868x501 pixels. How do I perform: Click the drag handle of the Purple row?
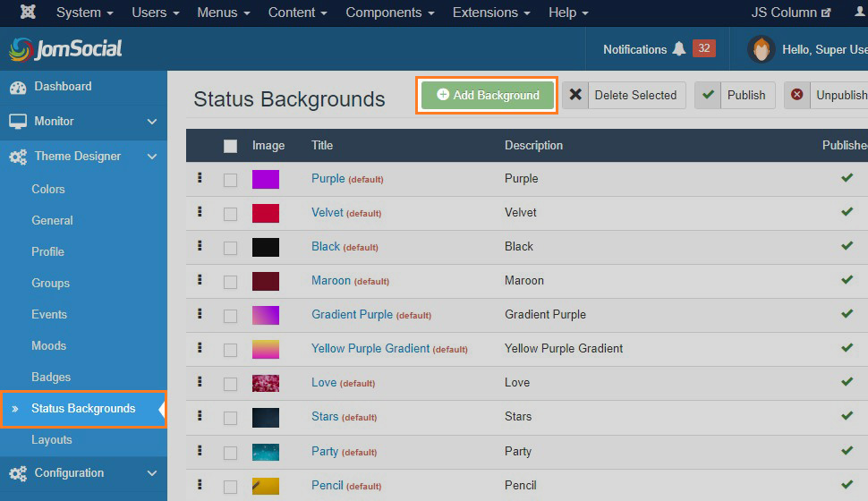click(200, 178)
